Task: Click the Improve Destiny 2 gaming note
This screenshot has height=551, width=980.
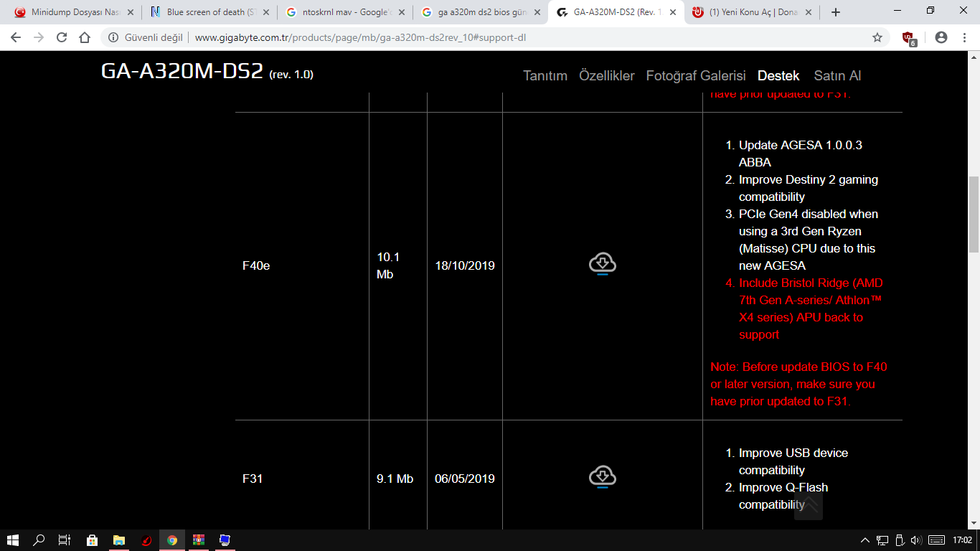Action: [809, 188]
